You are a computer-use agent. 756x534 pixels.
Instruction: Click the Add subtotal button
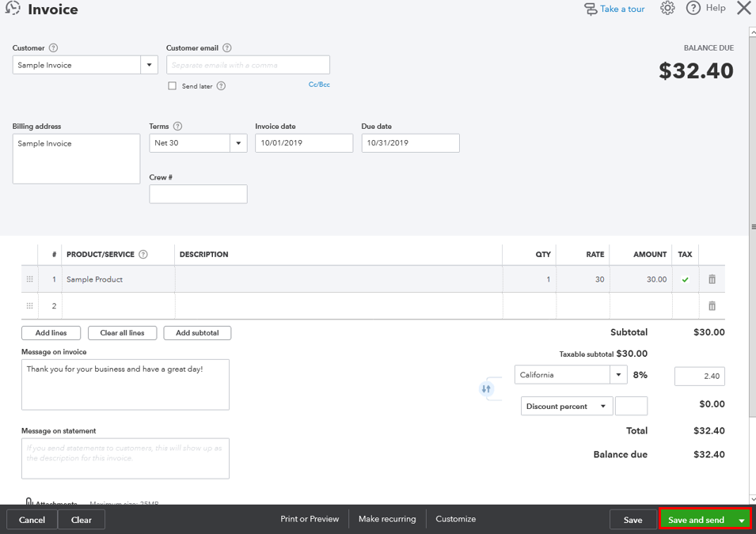tap(196, 332)
